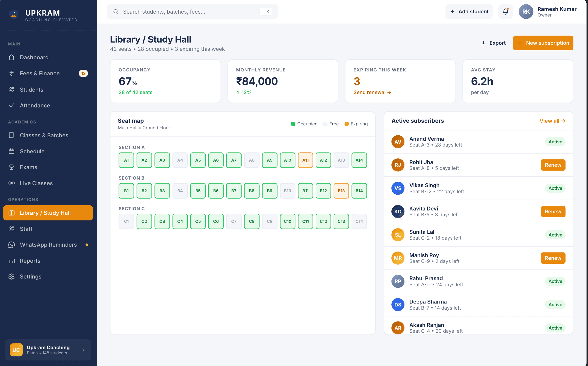Expand the Upkram Coaching workspace switcher

coord(48,350)
